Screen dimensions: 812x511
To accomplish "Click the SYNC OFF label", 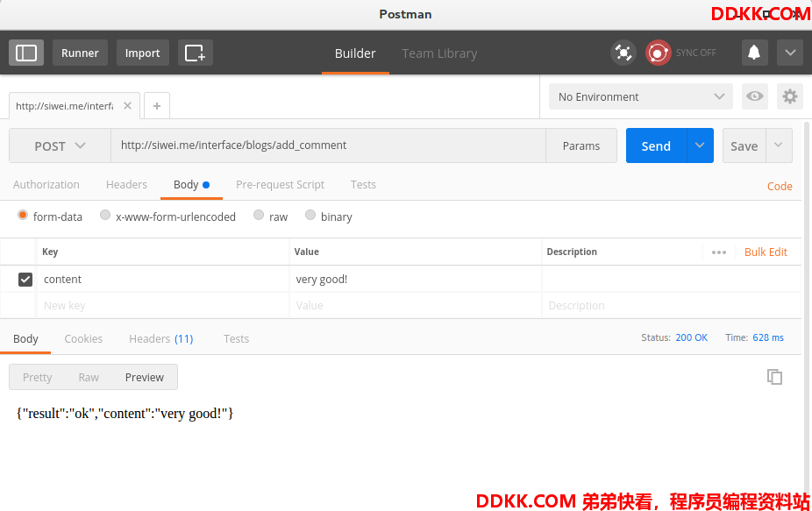I will pyautogui.click(x=696, y=53).
